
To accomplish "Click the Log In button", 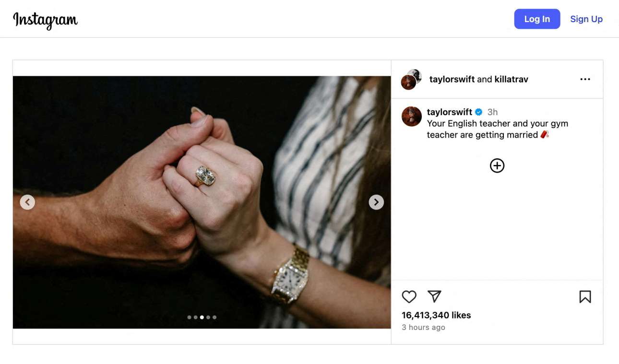I will pos(537,19).
